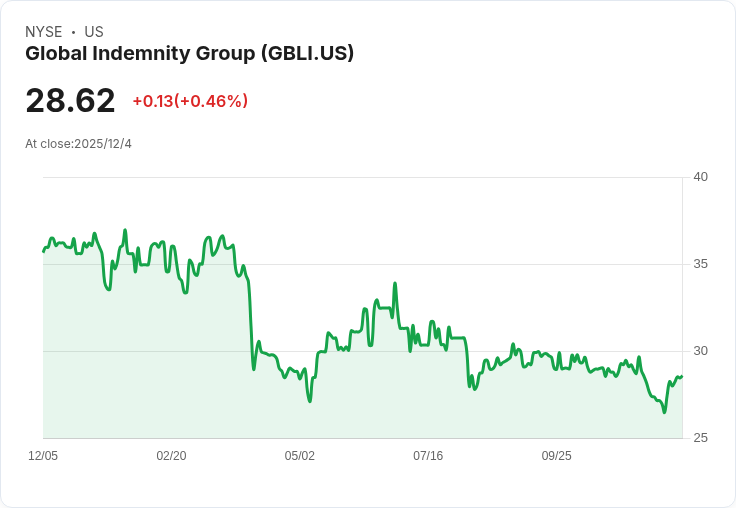Click the 40 price axis label
The image size is (736, 508).
(700, 177)
